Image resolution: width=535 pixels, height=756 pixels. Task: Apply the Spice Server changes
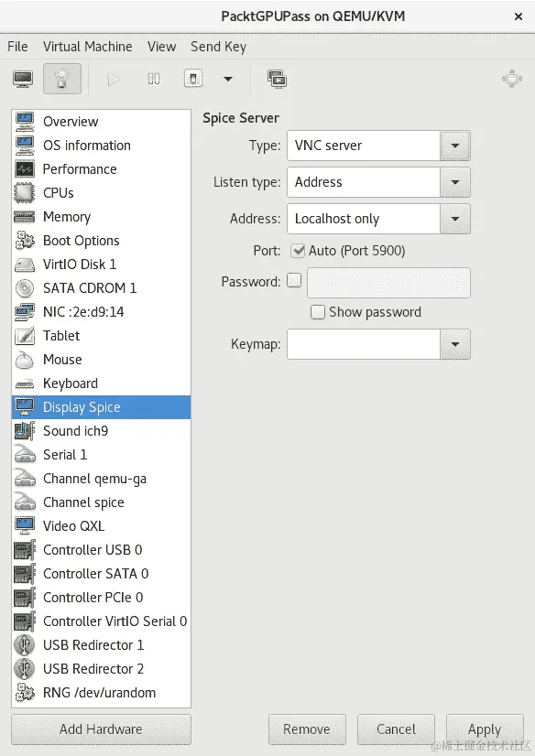(485, 729)
